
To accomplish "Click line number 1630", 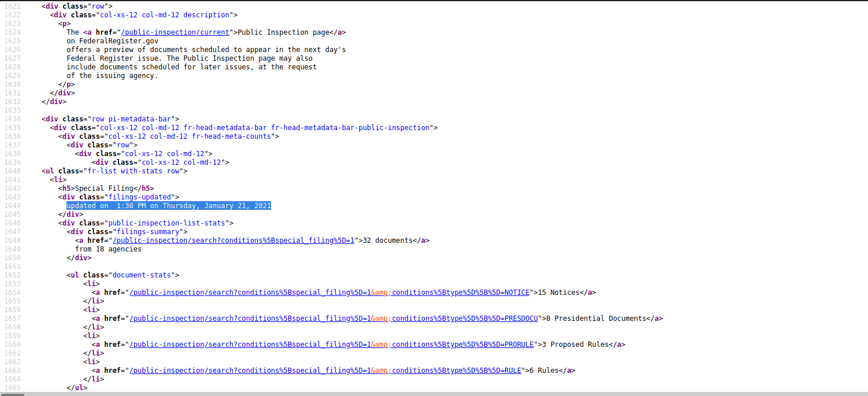I will click(x=12, y=84).
